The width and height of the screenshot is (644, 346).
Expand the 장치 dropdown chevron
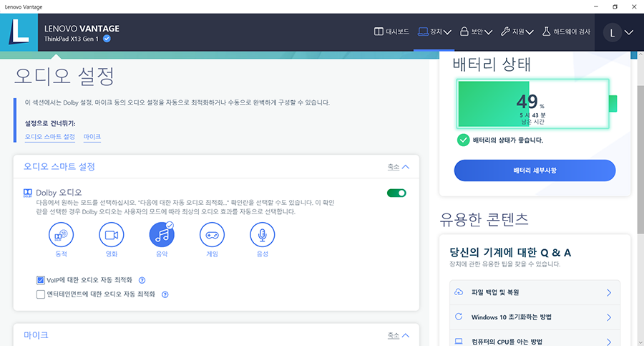[448, 32]
